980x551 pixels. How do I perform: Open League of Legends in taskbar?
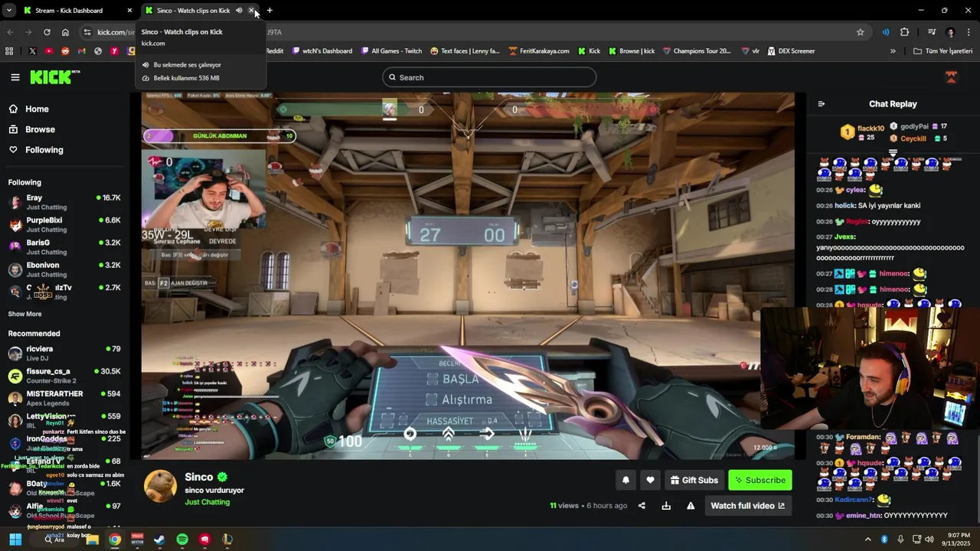coord(227,540)
